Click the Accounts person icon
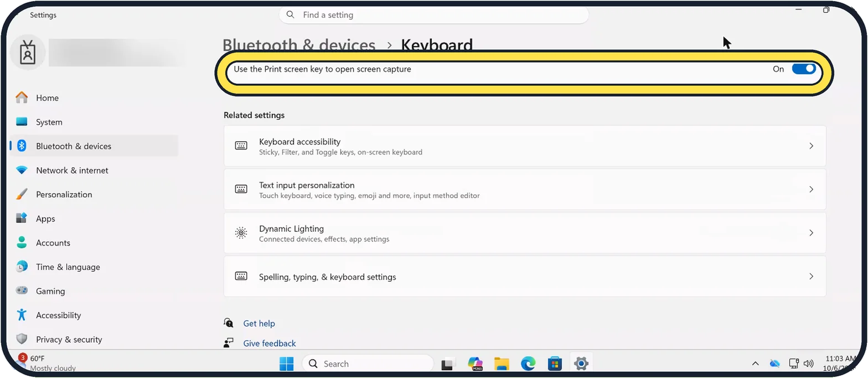 [22, 243]
